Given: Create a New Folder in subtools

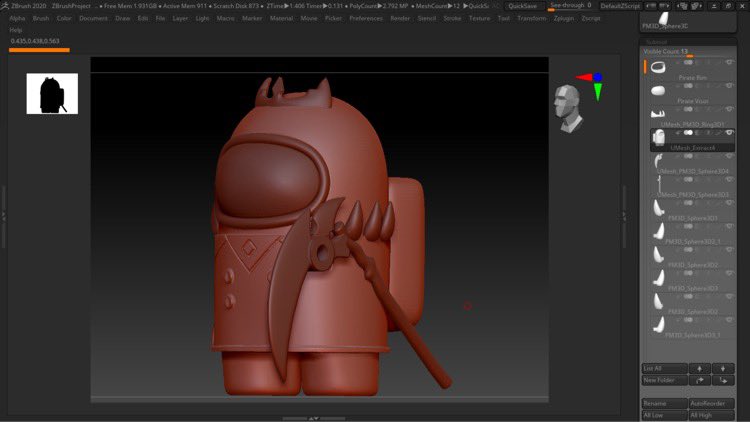Looking at the screenshot, I should pyautogui.click(x=664, y=380).
